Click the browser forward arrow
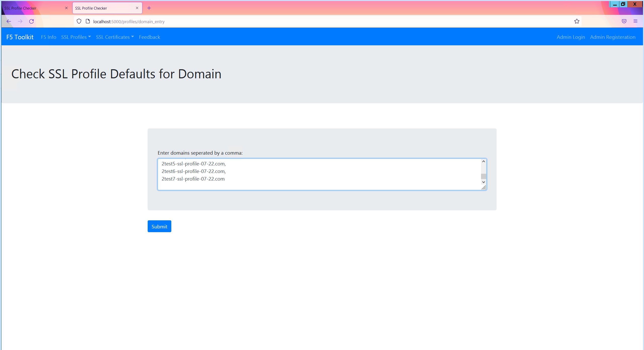 click(20, 21)
